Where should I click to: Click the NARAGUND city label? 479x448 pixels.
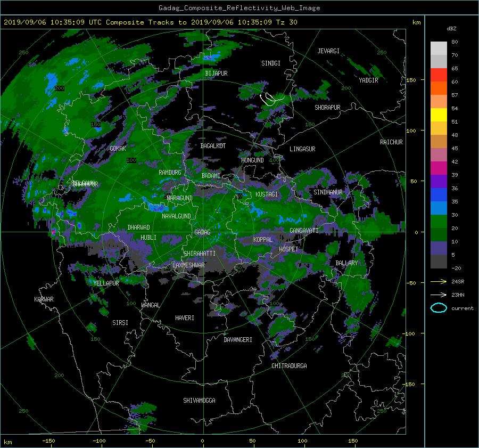click(180, 198)
